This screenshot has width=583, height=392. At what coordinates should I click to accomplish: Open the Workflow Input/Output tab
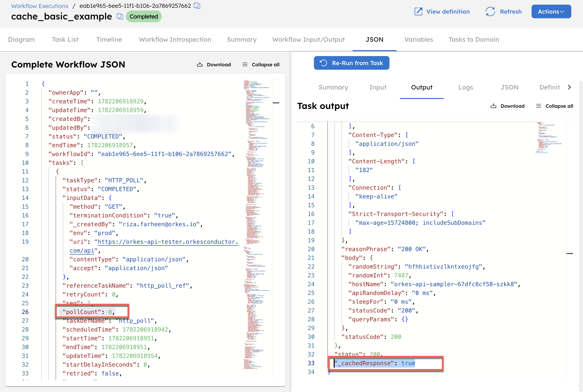point(308,39)
